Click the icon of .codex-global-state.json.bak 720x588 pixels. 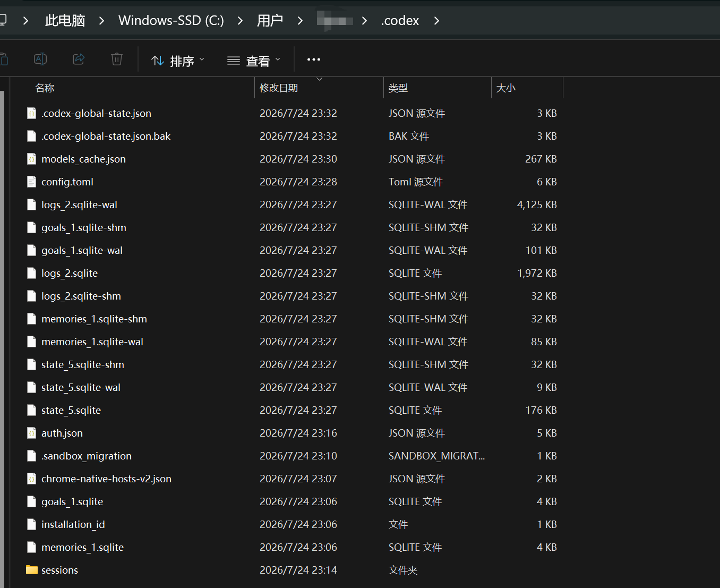[x=32, y=136]
